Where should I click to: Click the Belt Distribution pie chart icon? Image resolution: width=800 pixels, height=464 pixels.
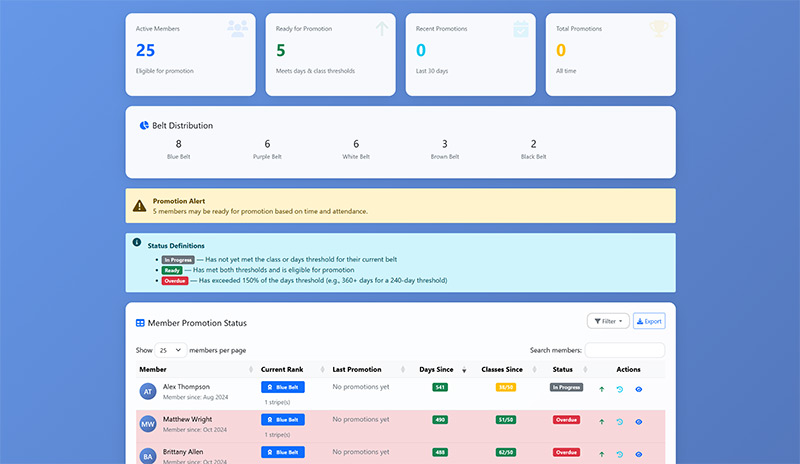click(144, 126)
